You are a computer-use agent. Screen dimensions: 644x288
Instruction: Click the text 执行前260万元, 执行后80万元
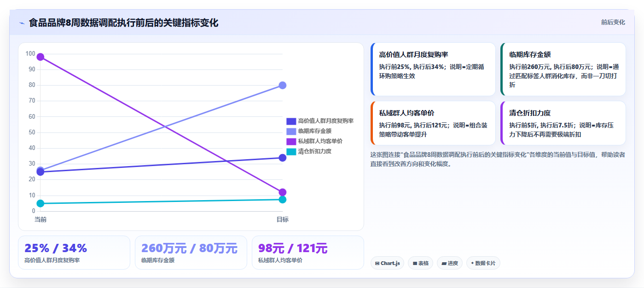(x=551, y=67)
